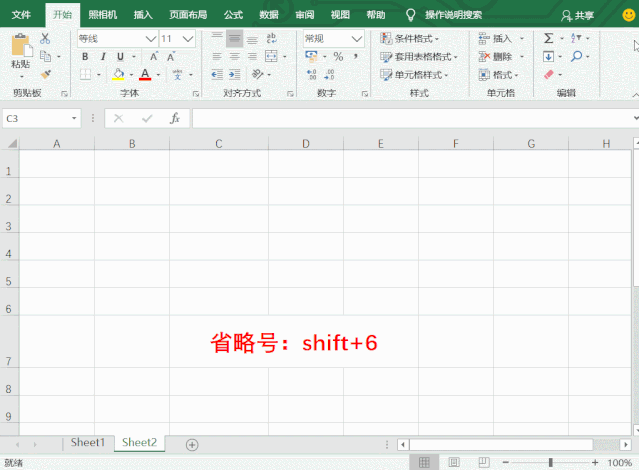639x470 pixels.
Task: Click the Find and Select magnifier
Action: coord(576,56)
